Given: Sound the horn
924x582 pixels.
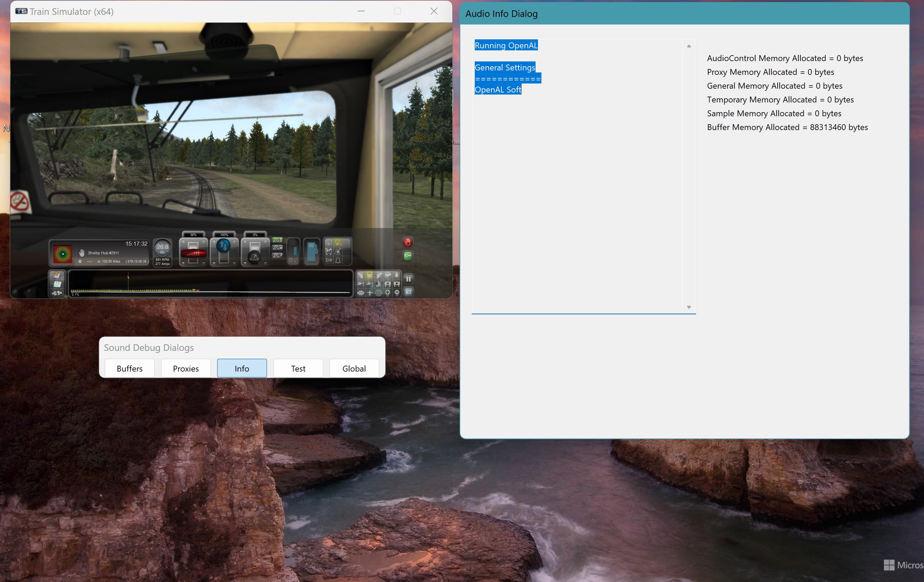Looking at the screenshot, I should (x=329, y=260).
